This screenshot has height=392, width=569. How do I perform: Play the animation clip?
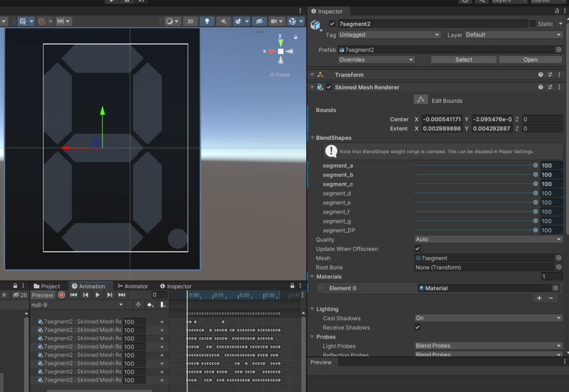pos(98,295)
